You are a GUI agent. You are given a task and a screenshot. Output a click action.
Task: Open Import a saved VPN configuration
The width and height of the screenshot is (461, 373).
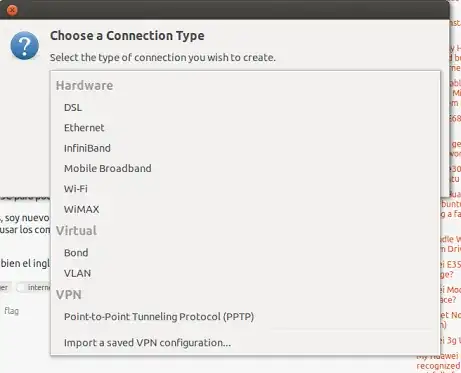tap(245, 343)
